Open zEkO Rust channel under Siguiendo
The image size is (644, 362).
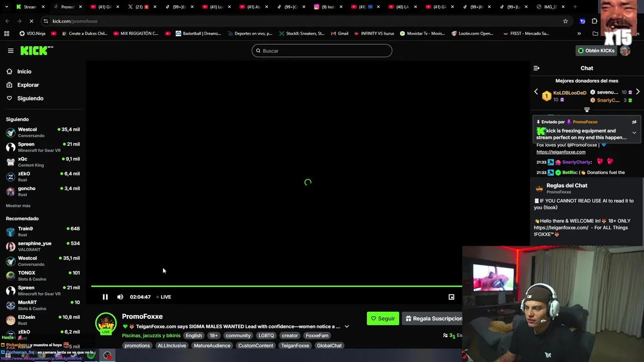[x=43, y=176]
